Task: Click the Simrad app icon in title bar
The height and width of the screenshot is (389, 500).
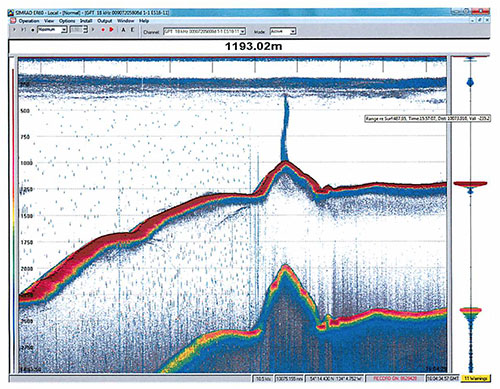Action: pyautogui.click(x=11, y=13)
